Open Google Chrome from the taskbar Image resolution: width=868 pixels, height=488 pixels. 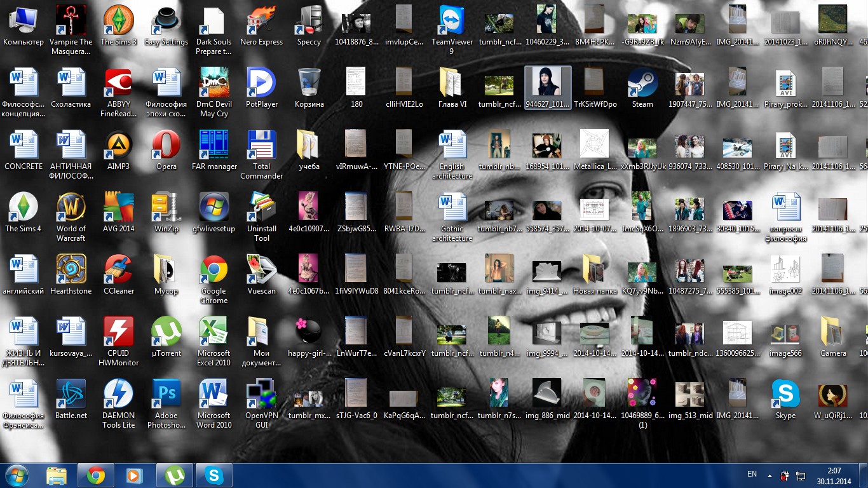pos(96,475)
